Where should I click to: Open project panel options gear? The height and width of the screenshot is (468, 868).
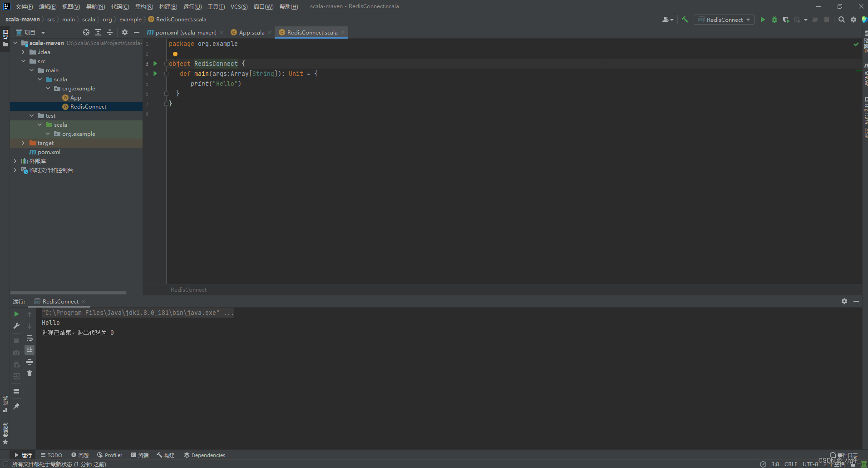pyautogui.click(x=125, y=32)
